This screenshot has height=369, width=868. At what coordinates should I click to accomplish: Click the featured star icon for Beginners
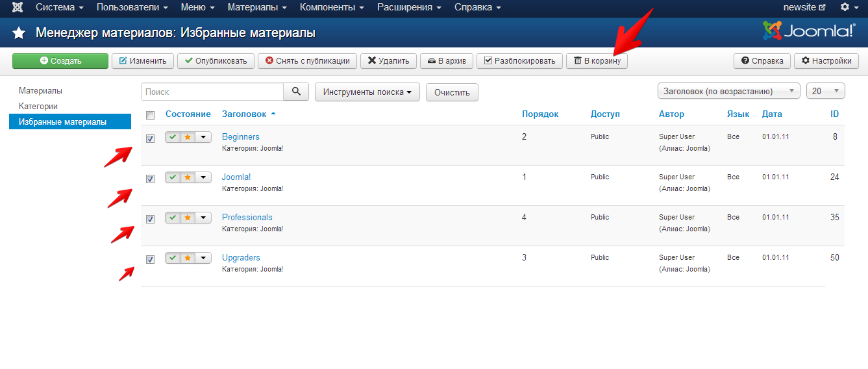tap(188, 137)
